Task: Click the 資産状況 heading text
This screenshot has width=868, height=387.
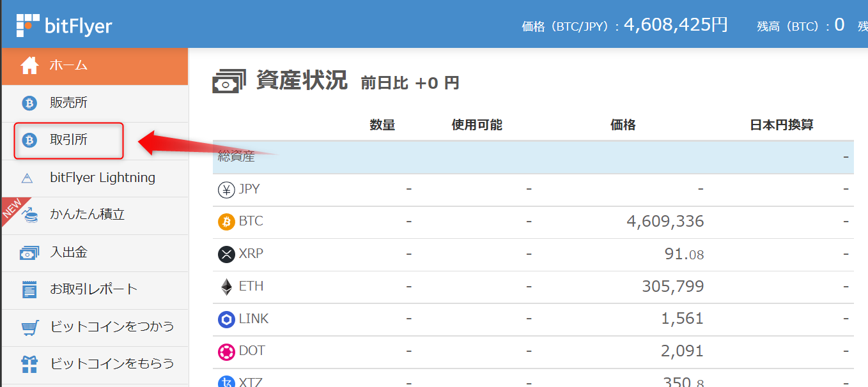Action: click(x=302, y=80)
